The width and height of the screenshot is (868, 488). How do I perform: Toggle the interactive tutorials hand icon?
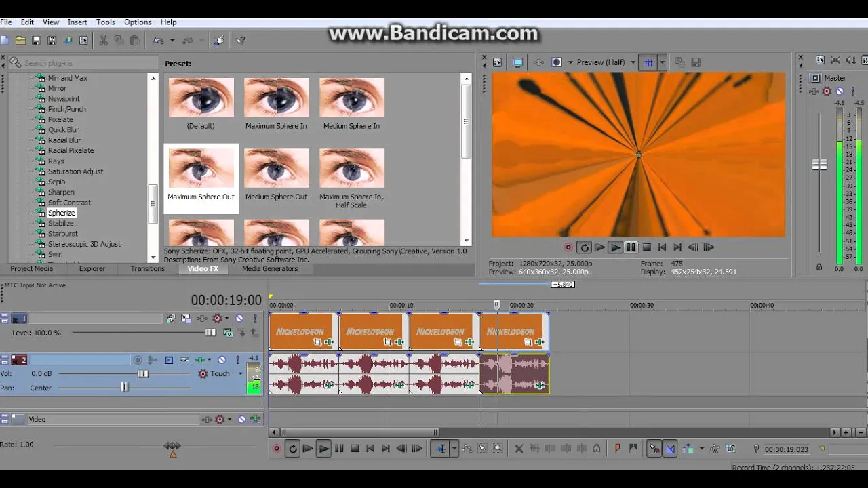click(219, 41)
